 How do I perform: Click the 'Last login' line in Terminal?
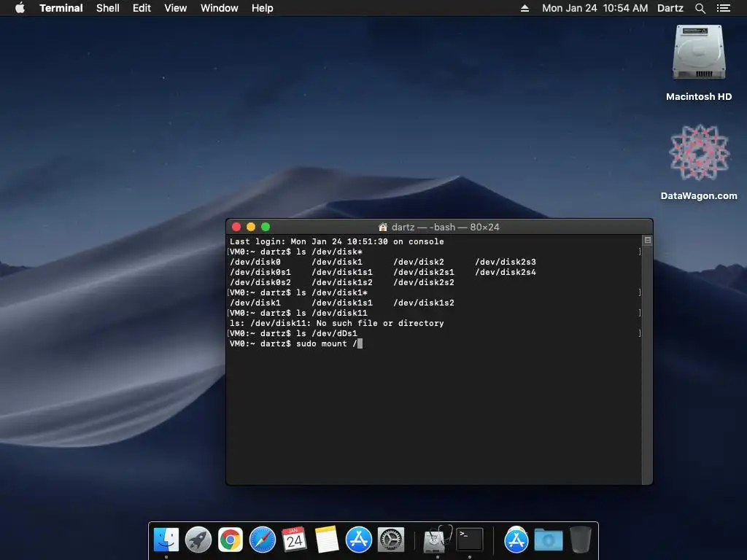click(x=337, y=241)
